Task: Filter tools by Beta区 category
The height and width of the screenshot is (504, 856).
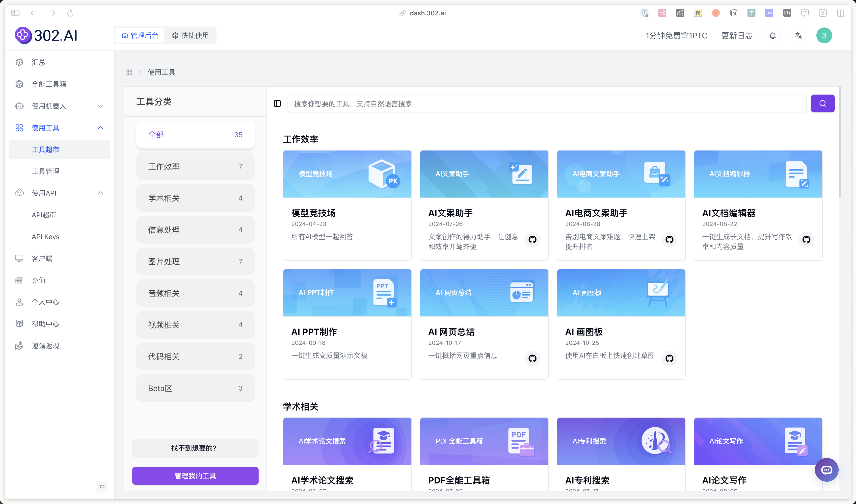Action: click(x=195, y=388)
